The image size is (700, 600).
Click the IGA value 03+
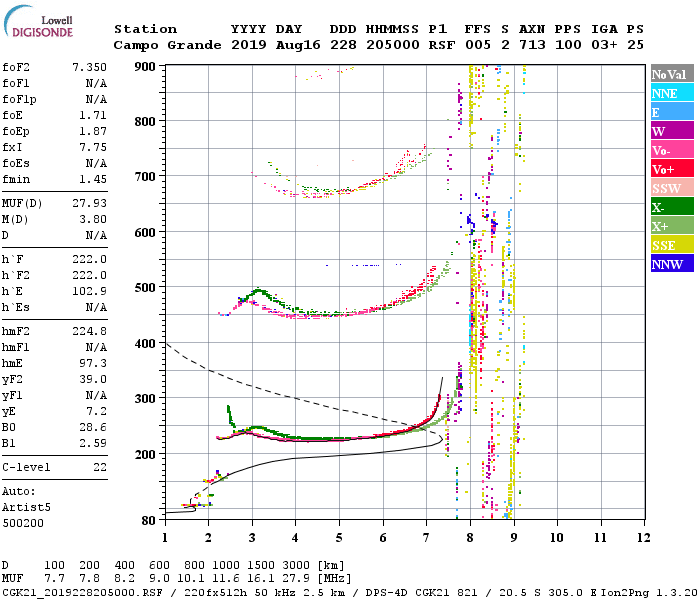tap(604, 45)
